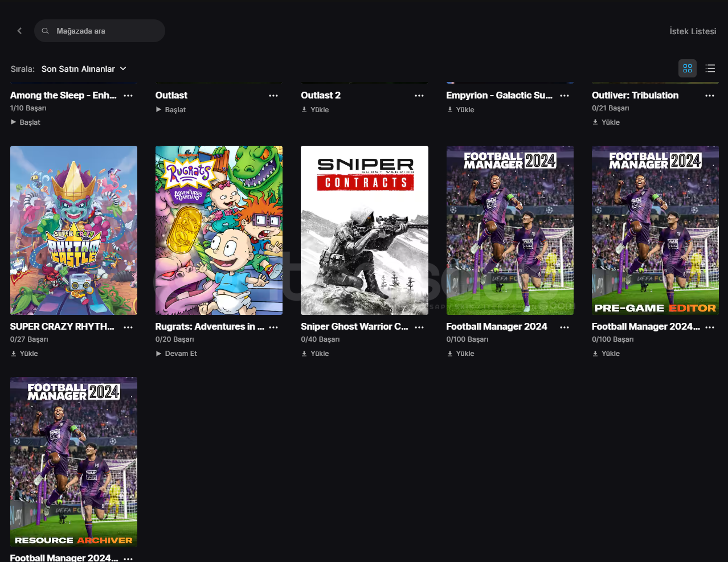Screen dimensions: 728x562
Task: Click 0/27 Başarı under SUPER CRAZY RHYTHM
Action: pyautogui.click(x=29, y=339)
